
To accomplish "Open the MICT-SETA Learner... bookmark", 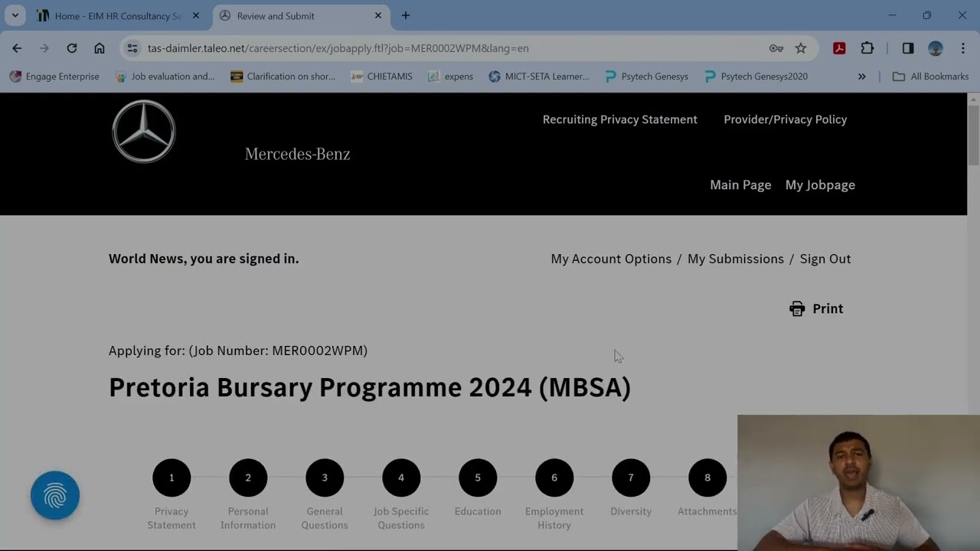I will click(x=539, y=77).
